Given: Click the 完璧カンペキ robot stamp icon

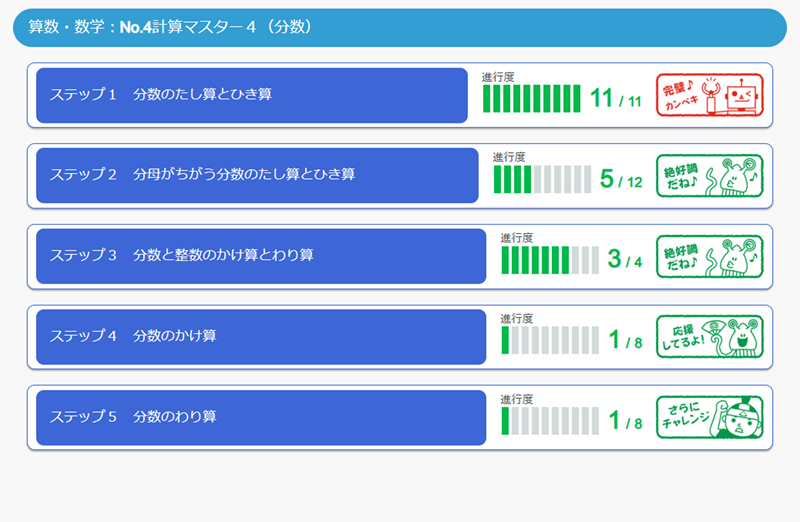Looking at the screenshot, I should [708, 96].
